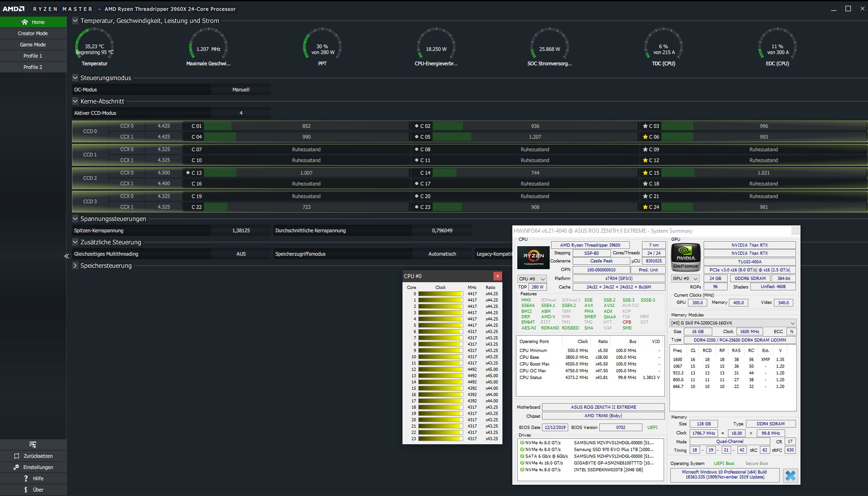Click the compact view switch icon in sidebar
The width and height of the screenshot is (868, 496).
(x=33, y=445)
